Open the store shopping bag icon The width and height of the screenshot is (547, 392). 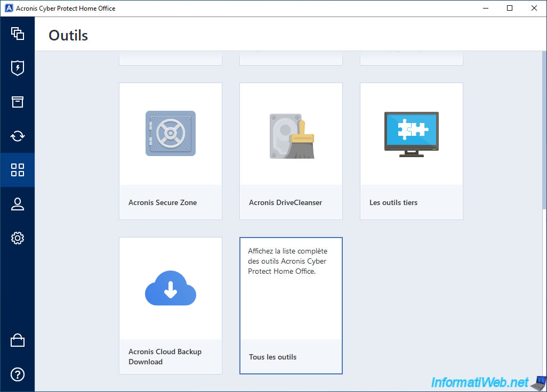pos(18,340)
